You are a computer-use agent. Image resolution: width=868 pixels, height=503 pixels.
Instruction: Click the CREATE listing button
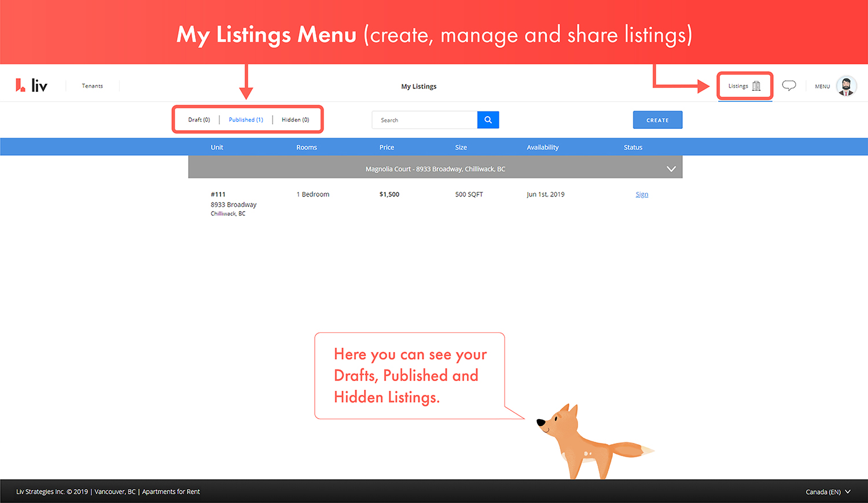[657, 120]
